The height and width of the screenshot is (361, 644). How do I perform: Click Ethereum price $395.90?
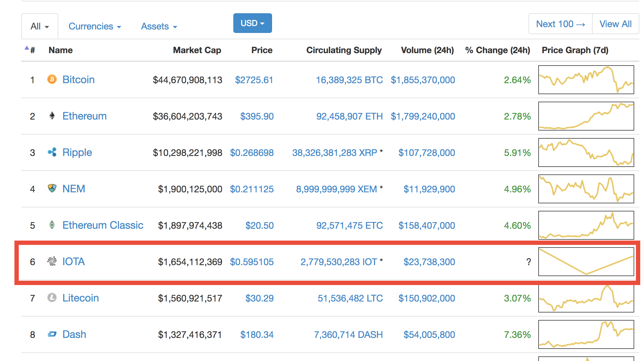257,116
